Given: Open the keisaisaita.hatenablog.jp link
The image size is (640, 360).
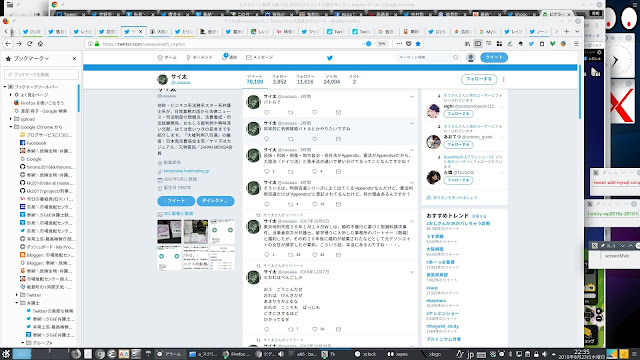Looking at the screenshot, I should [x=186, y=171].
